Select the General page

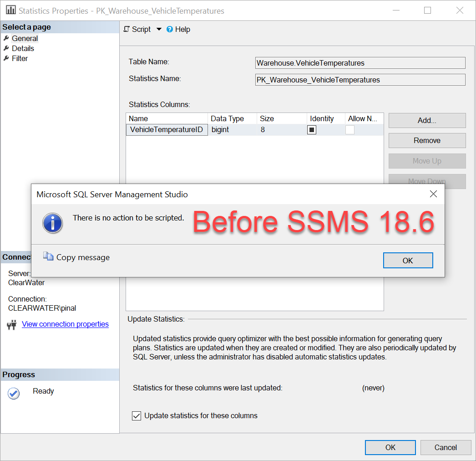[x=25, y=38]
